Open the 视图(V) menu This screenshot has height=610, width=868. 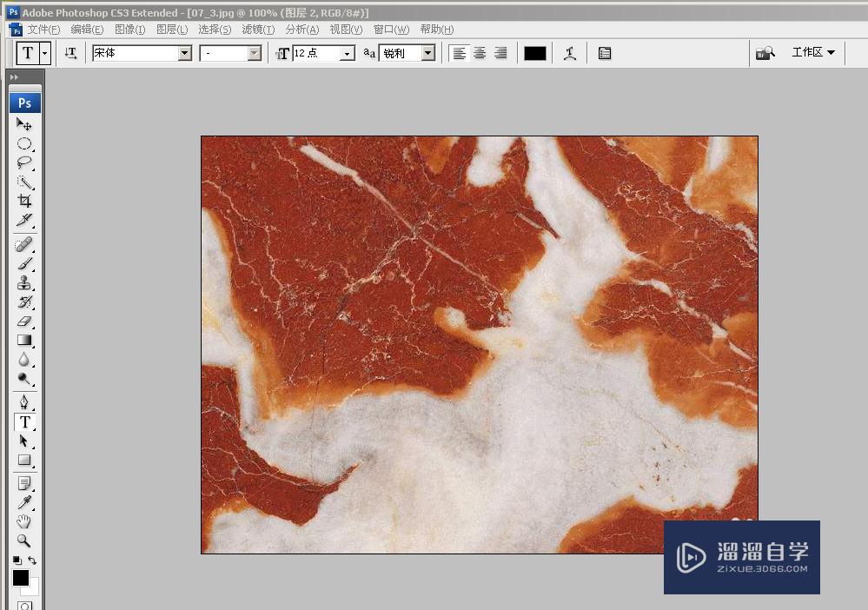click(x=346, y=30)
